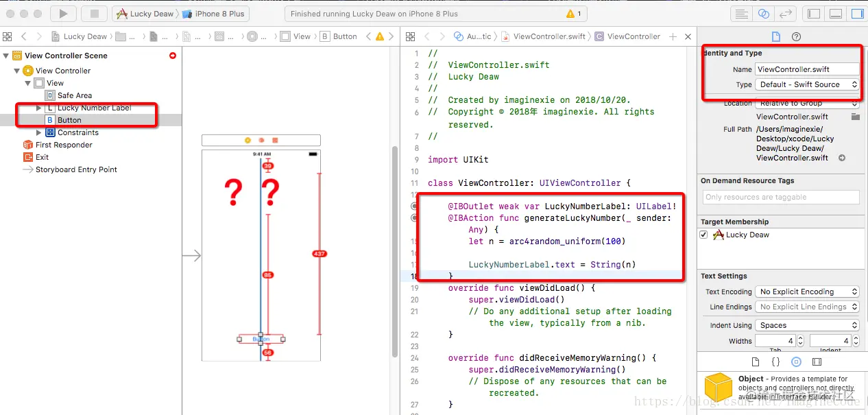This screenshot has height=415, width=868.
Task: Open the Version editor
Action: [786, 14]
